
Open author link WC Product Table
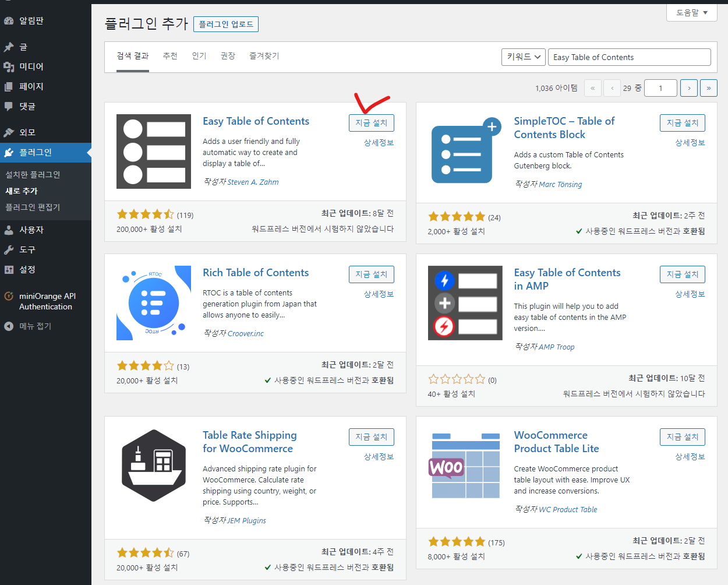tap(568, 510)
